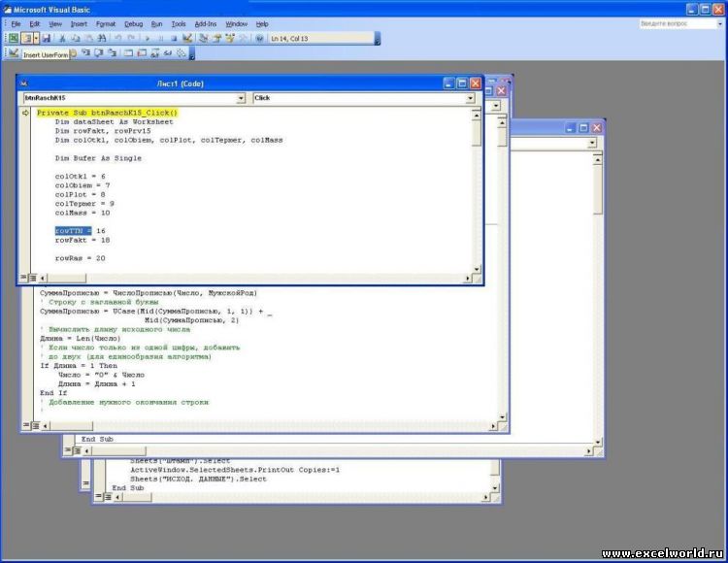This screenshot has width=728, height=563.
Task: Open the Insert UserForm dropdown arrow
Action: coord(38,38)
